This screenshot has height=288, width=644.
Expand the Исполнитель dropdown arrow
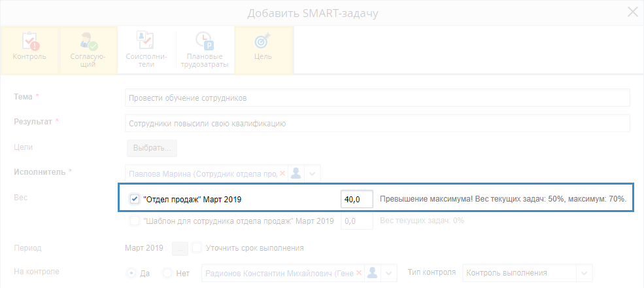point(313,173)
